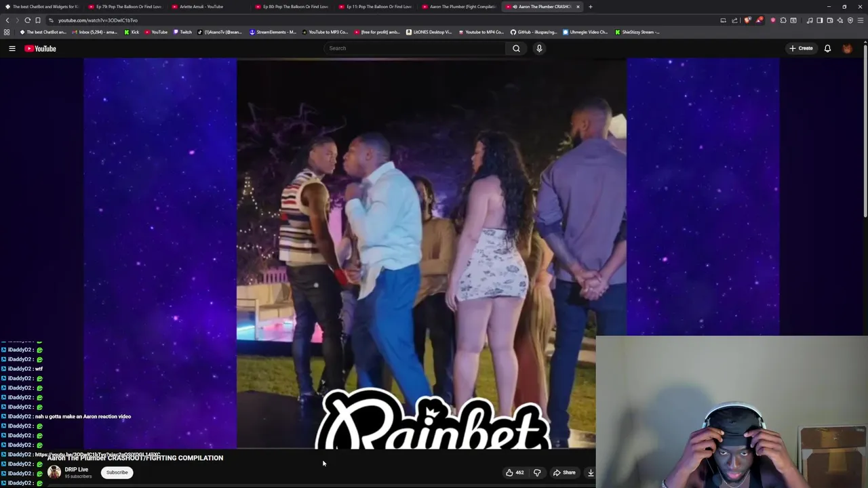The height and width of the screenshot is (488, 868).
Task: Click the YouTube search input field
Action: coord(414,48)
